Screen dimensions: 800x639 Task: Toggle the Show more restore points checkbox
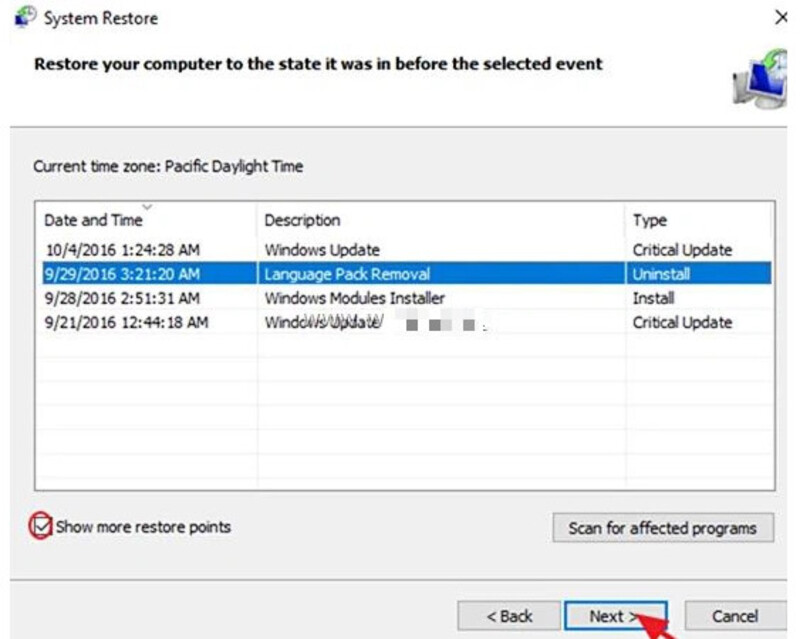[x=40, y=526]
